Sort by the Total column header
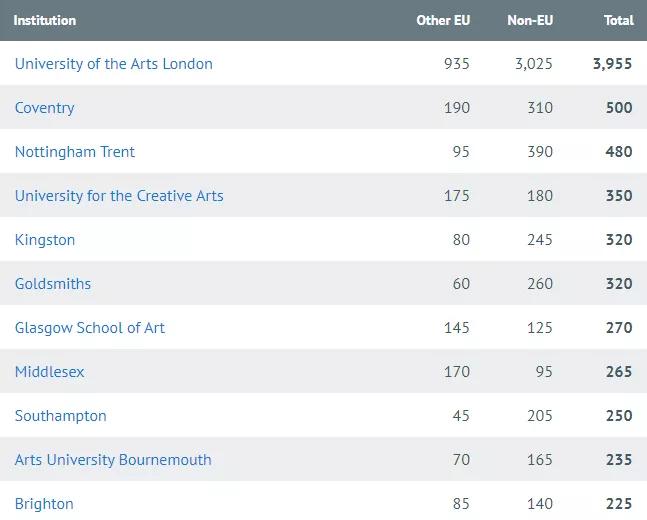This screenshot has width=647, height=520. pyautogui.click(x=618, y=20)
